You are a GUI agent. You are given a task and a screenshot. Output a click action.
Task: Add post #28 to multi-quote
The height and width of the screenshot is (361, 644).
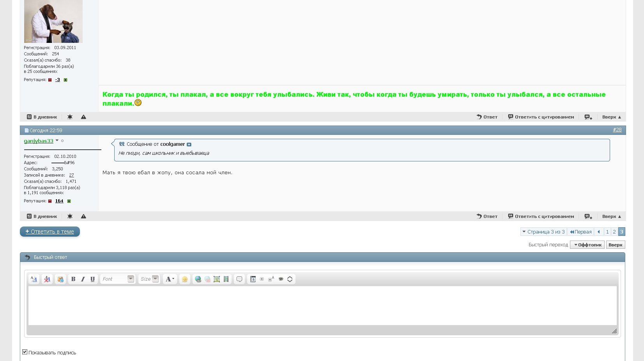(x=588, y=216)
